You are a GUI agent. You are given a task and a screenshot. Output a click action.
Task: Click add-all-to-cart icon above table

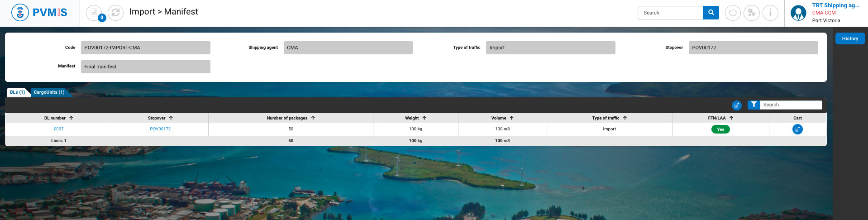(736, 105)
